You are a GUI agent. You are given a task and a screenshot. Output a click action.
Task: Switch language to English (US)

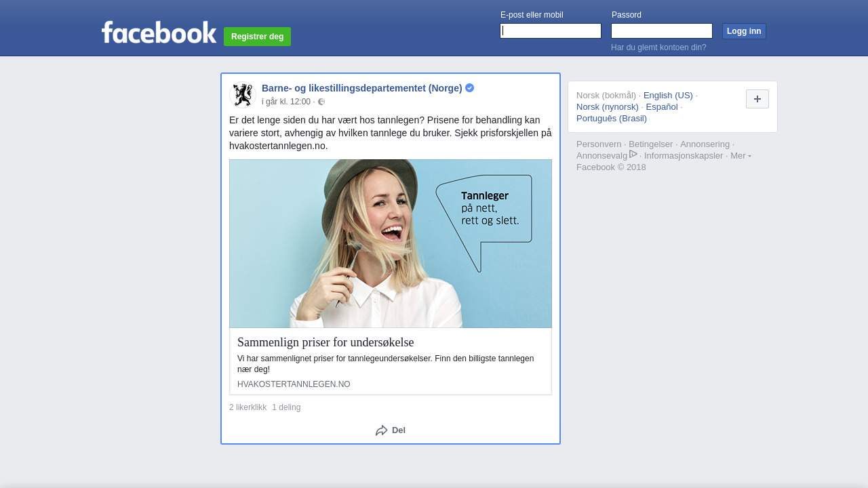click(x=667, y=95)
